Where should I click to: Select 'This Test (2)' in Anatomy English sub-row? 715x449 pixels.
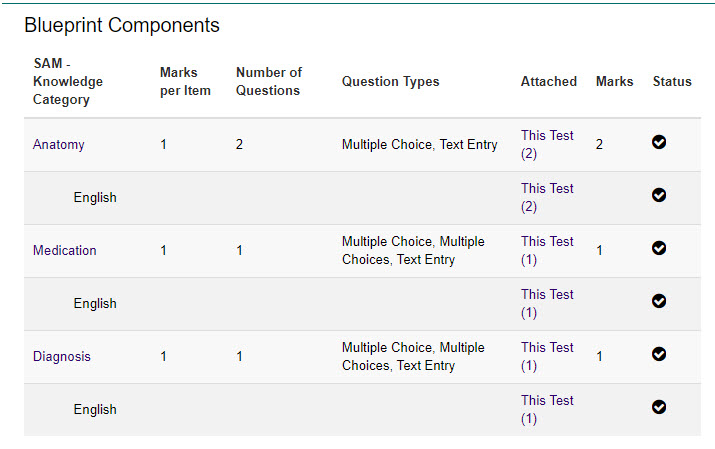tap(547, 198)
